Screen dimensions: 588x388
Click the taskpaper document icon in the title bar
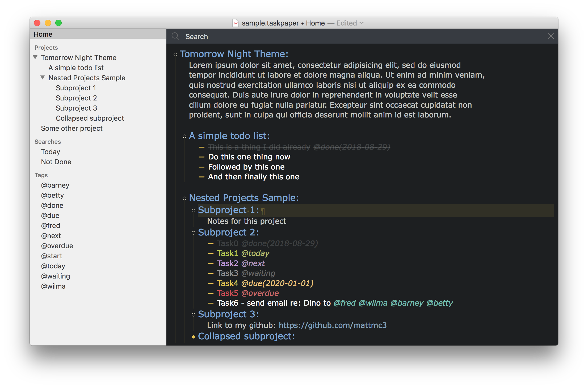[x=235, y=23]
